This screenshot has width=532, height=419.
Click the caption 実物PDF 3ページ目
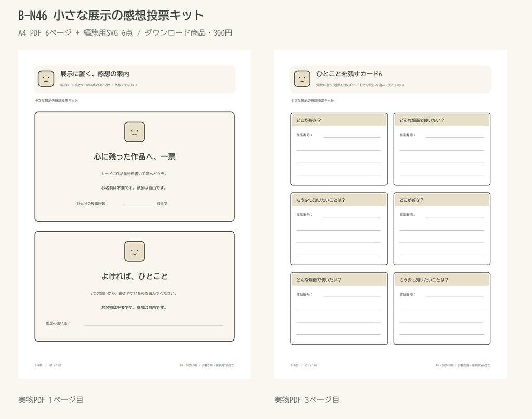coord(307,400)
